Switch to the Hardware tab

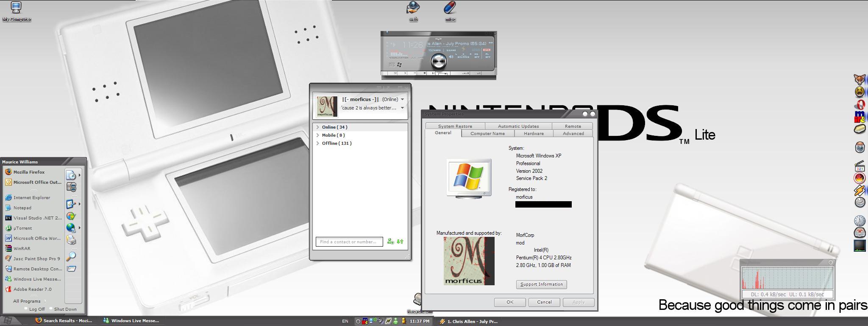[x=533, y=133]
